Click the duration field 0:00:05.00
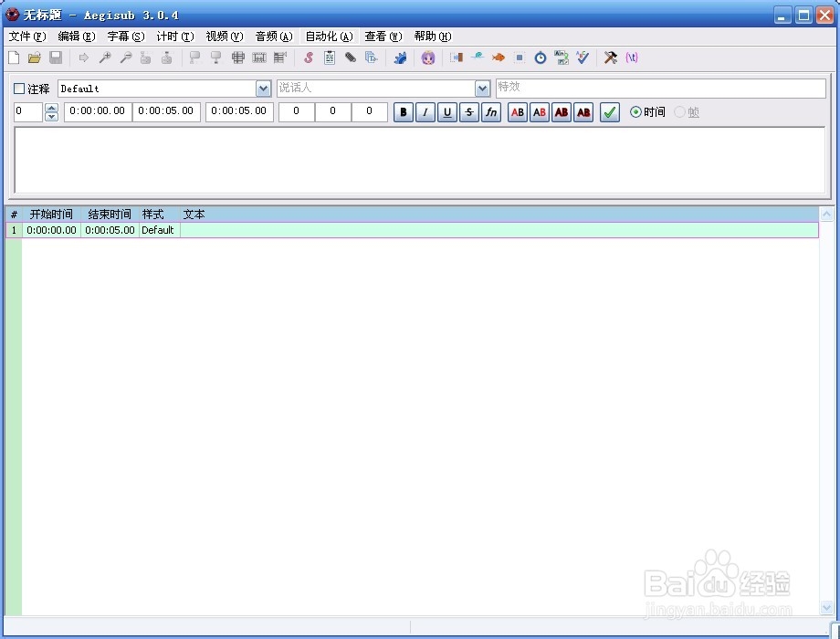 [x=239, y=112]
